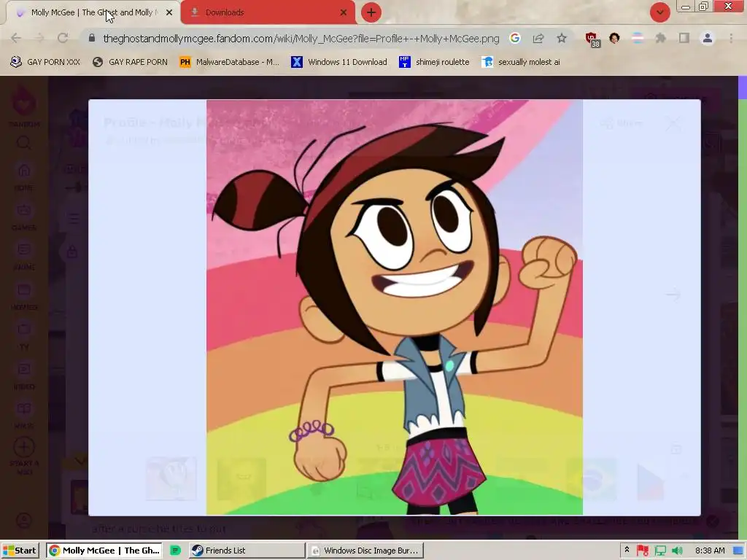Go to the next image with the arrow
Screen dimensions: 747x560
click(x=673, y=295)
